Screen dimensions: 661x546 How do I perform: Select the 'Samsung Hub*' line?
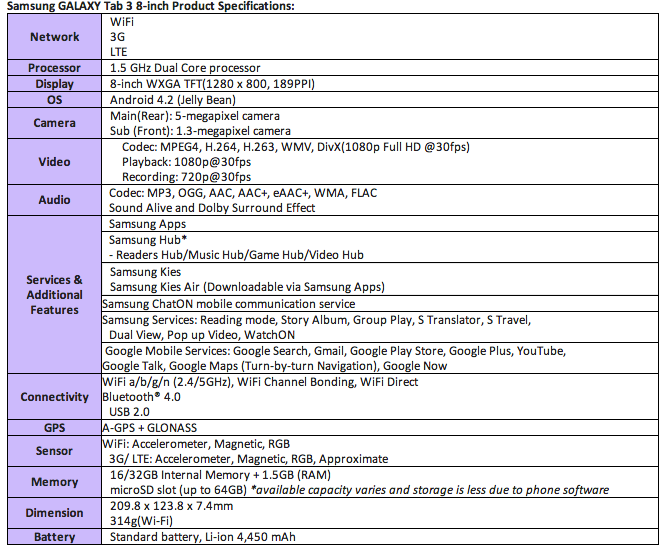click(x=148, y=240)
